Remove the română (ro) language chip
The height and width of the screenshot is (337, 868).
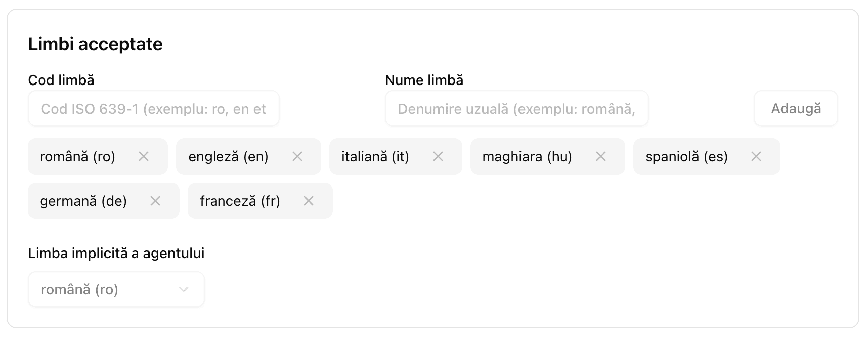pyautogui.click(x=144, y=156)
